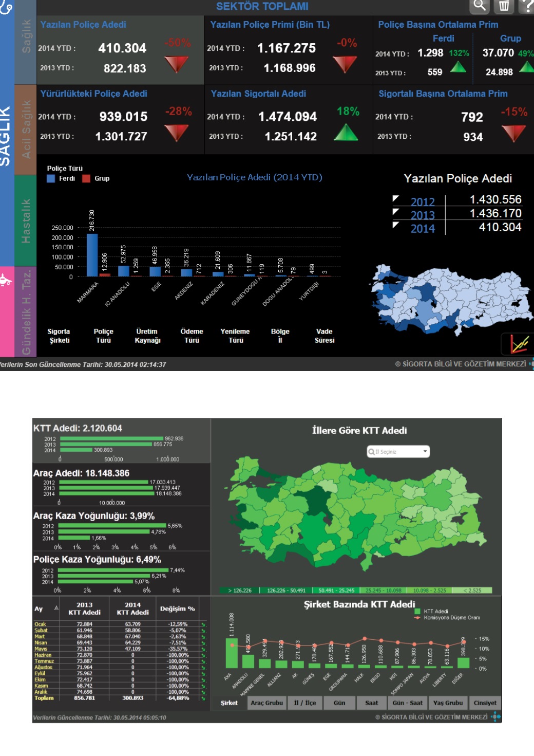The width and height of the screenshot is (534, 756).
Task: Click blue Ferdi legend swatch
Action: click(51, 178)
